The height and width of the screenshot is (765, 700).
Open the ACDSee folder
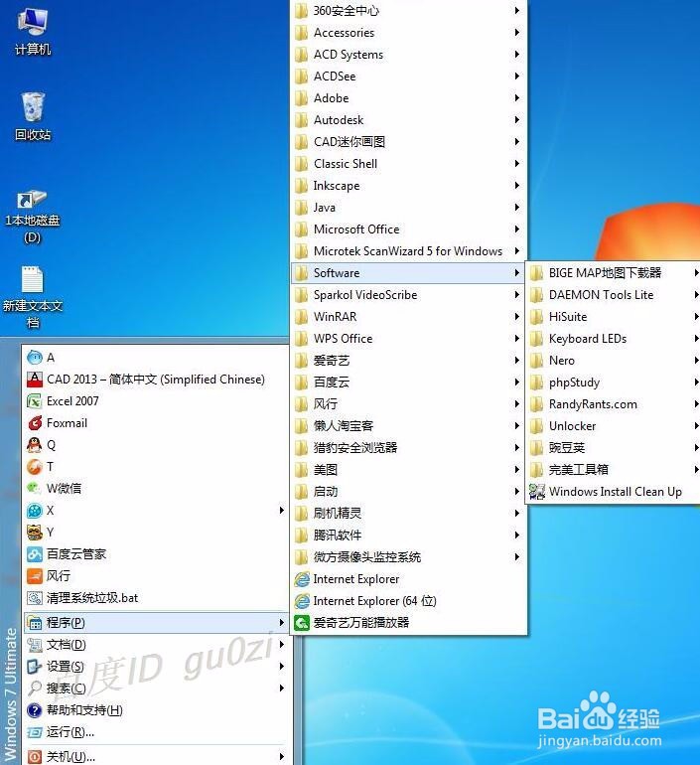click(x=408, y=76)
